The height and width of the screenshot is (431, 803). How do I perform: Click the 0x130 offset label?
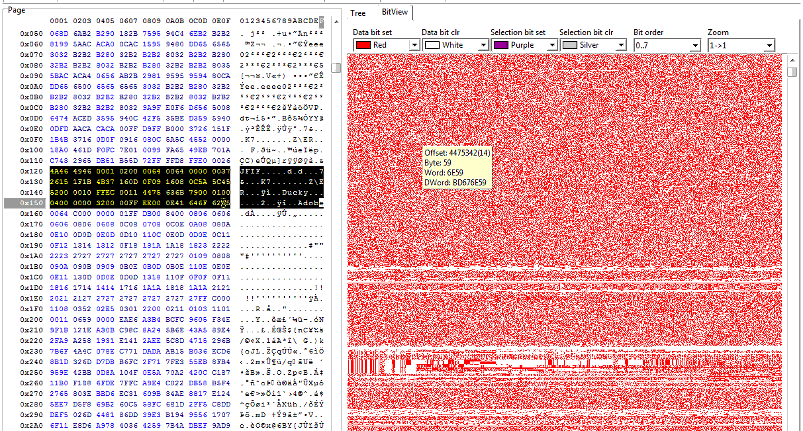31,182
